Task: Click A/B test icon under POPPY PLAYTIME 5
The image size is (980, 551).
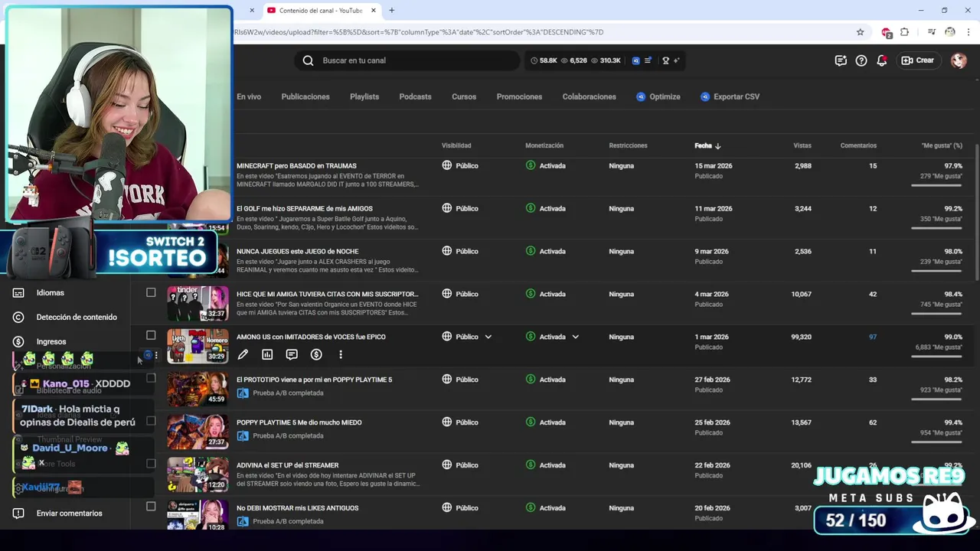Action: tap(243, 435)
